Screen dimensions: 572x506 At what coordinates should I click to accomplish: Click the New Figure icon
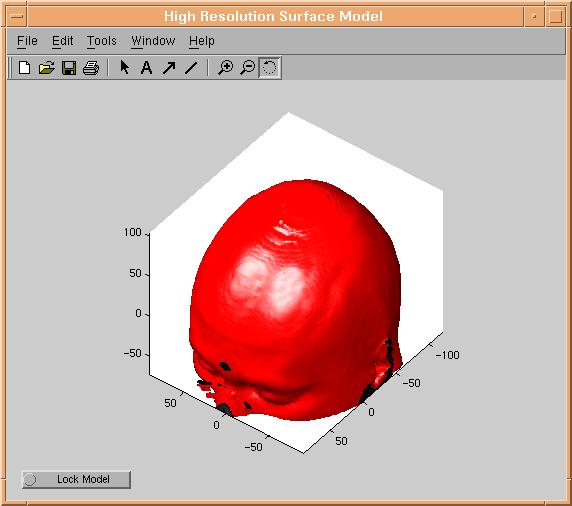[24, 68]
